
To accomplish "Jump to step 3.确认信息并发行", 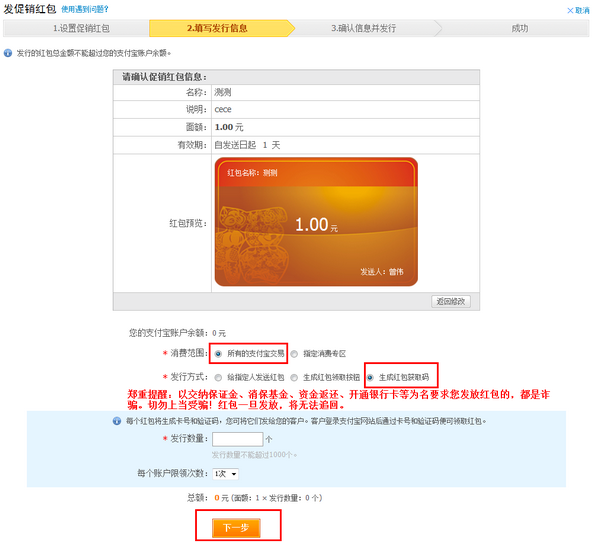I will pyautogui.click(x=366, y=28).
